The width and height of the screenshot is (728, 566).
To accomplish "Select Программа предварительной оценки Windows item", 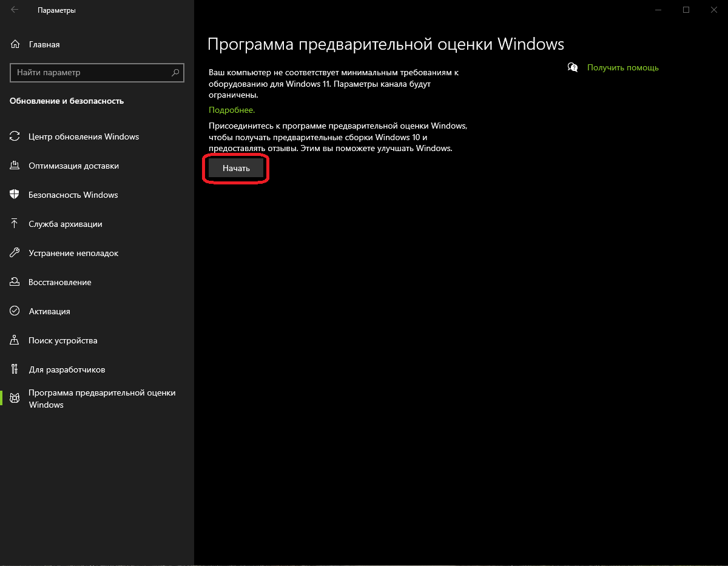I will (97, 399).
